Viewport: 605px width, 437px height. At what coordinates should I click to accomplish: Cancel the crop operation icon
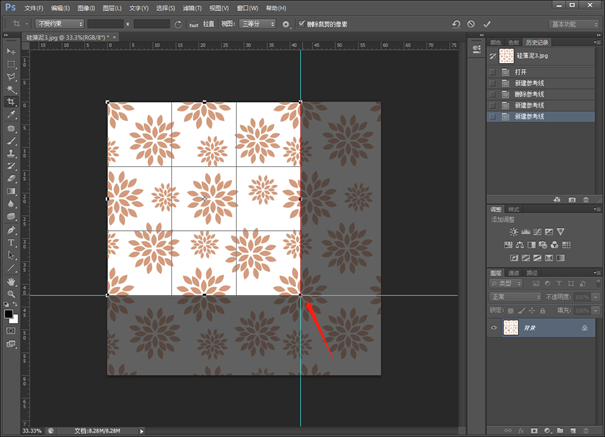(471, 23)
